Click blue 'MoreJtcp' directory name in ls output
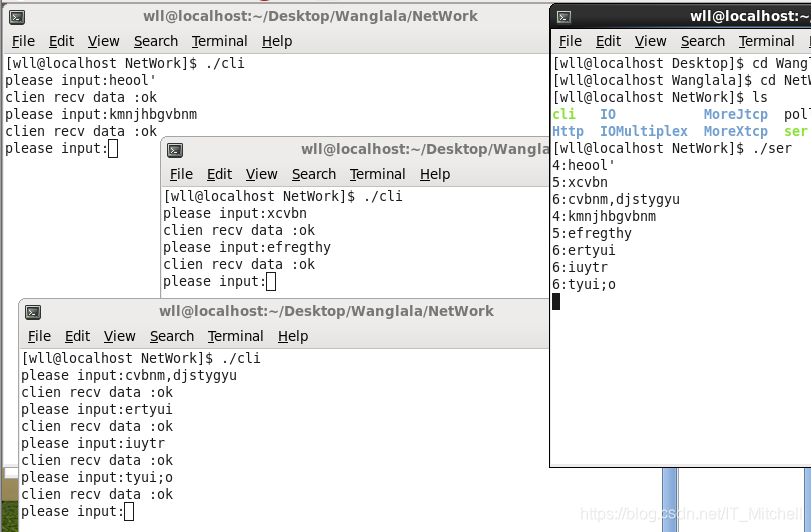Image resolution: width=811 pixels, height=532 pixels. coord(735,114)
